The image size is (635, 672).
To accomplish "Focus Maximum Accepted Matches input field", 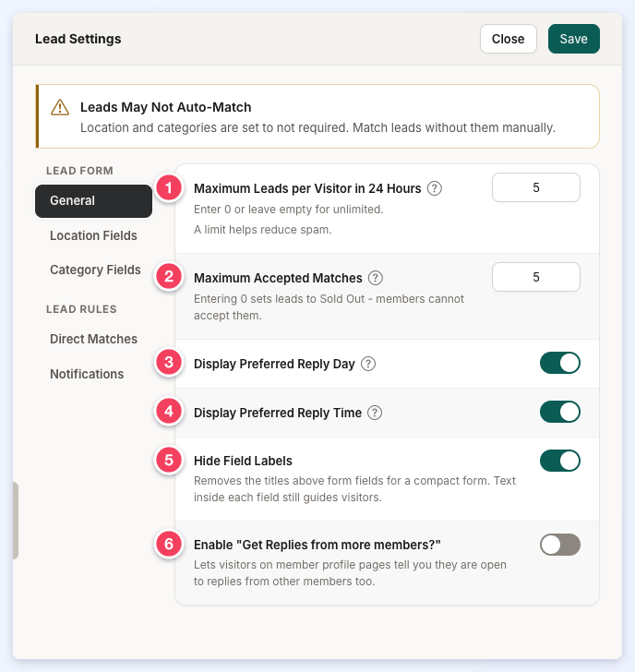I will [536, 277].
